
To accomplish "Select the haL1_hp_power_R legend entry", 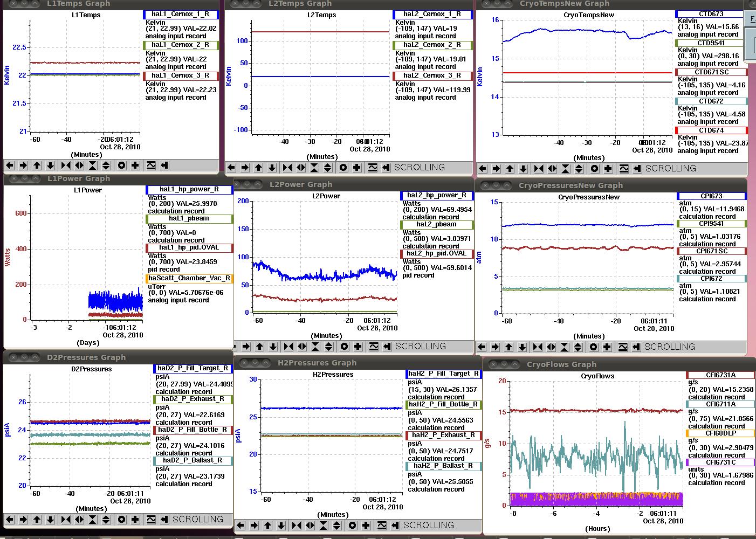I will [x=189, y=190].
